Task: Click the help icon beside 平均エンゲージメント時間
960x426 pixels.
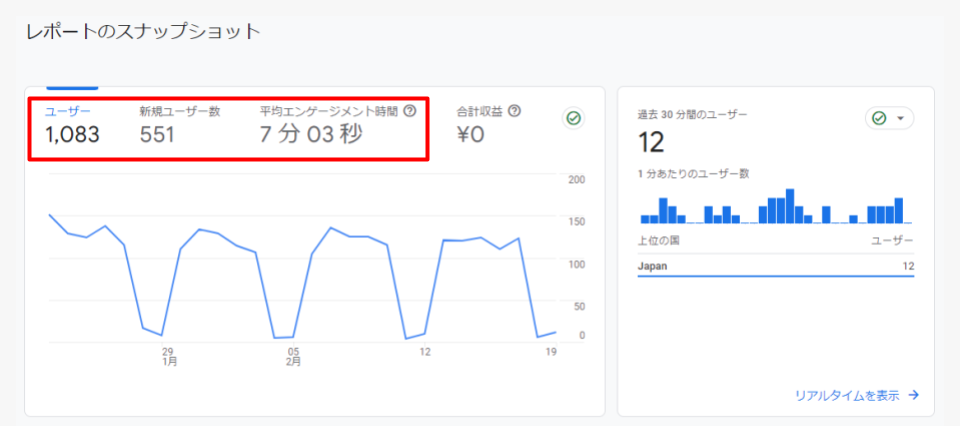Action: click(x=410, y=111)
